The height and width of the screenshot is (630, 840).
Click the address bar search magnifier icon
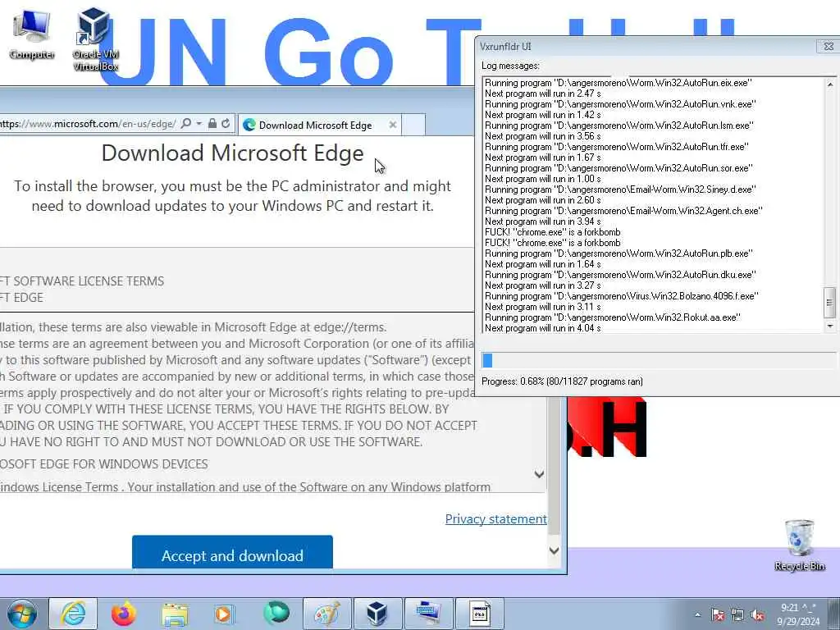click(186, 124)
